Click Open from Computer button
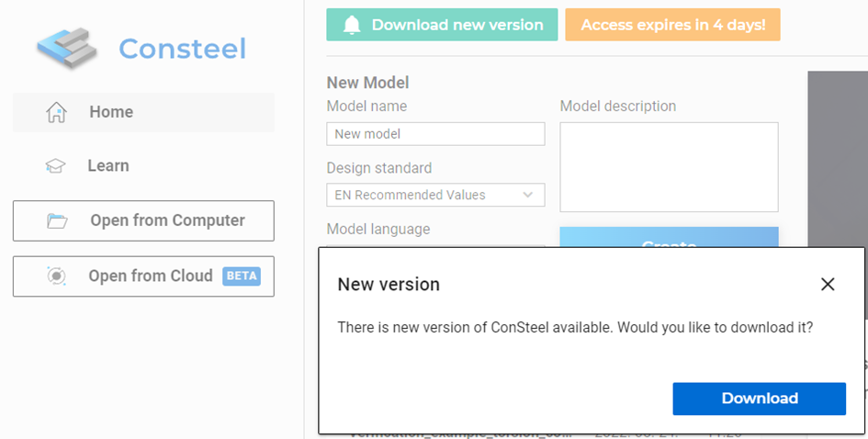The image size is (868, 439). pyautogui.click(x=143, y=221)
